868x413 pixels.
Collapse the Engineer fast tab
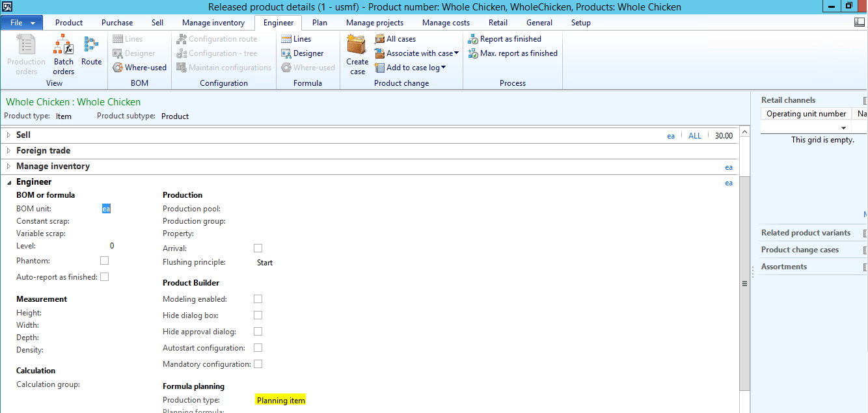(x=8, y=182)
